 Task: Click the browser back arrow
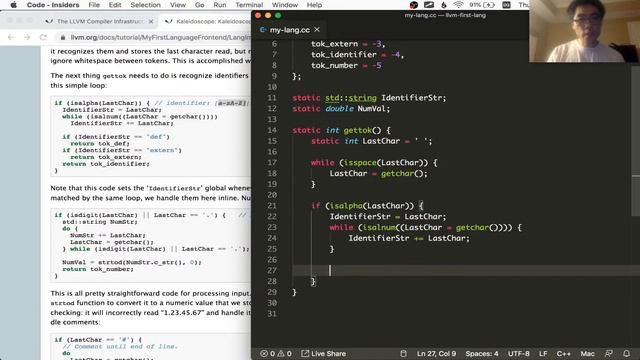[x=11, y=37]
